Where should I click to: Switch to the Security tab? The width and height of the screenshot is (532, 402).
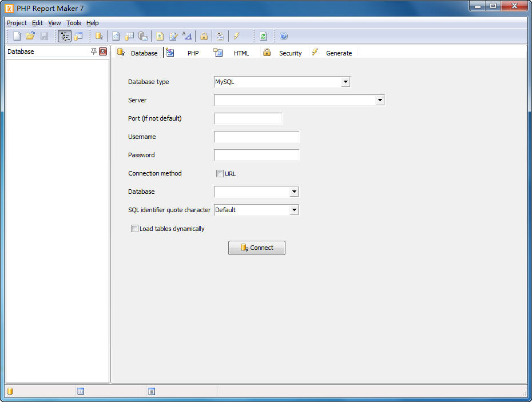[289, 53]
